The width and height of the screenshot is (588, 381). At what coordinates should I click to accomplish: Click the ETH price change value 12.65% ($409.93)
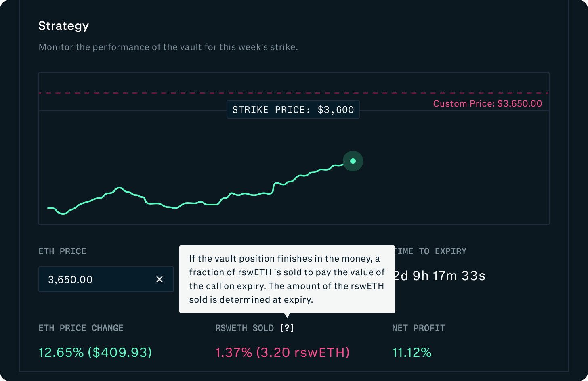[x=95, y=352]
